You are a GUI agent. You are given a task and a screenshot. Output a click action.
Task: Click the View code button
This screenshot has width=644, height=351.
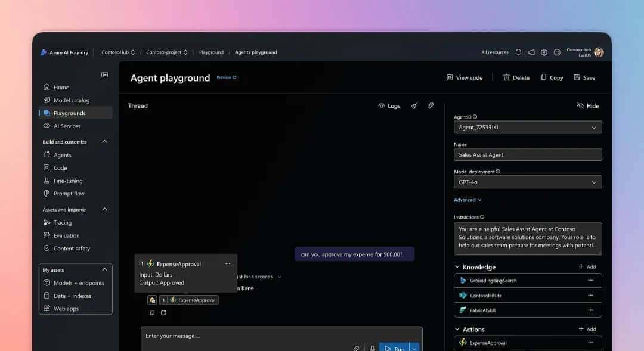point(464,77)
